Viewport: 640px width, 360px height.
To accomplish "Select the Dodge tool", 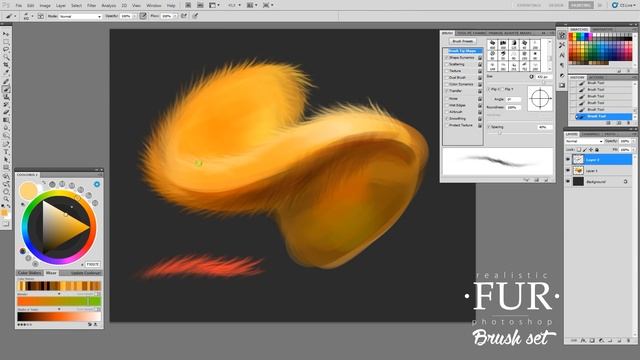I will click(x=6, y=135).
